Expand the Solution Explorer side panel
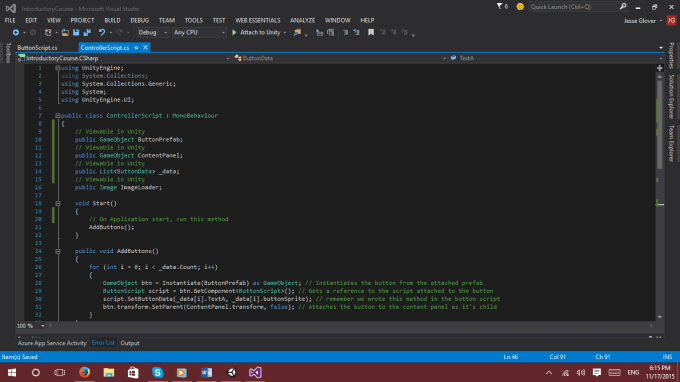This screenshot has width=680, height=382. coord(671,97)
